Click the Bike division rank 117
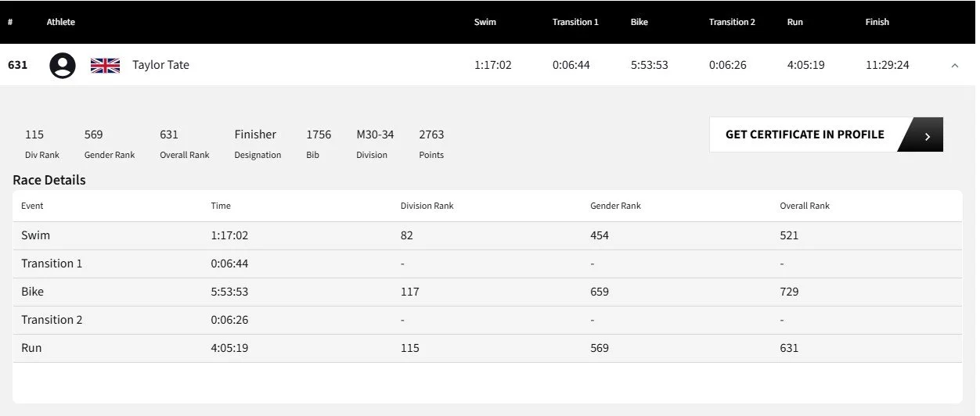 point(410,292)
